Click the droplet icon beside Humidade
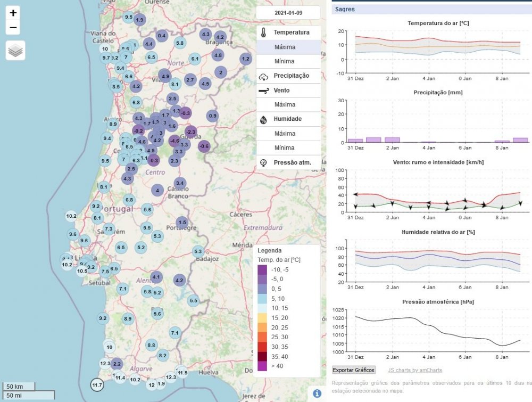This screenshot has height=402, width=532. point(263,119)
